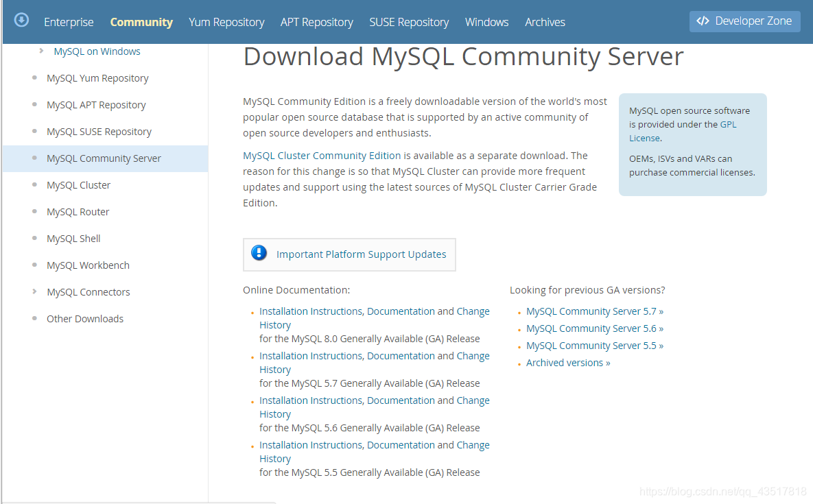Select MySQL Community Server in the sidebar

[x=104, y=158]
